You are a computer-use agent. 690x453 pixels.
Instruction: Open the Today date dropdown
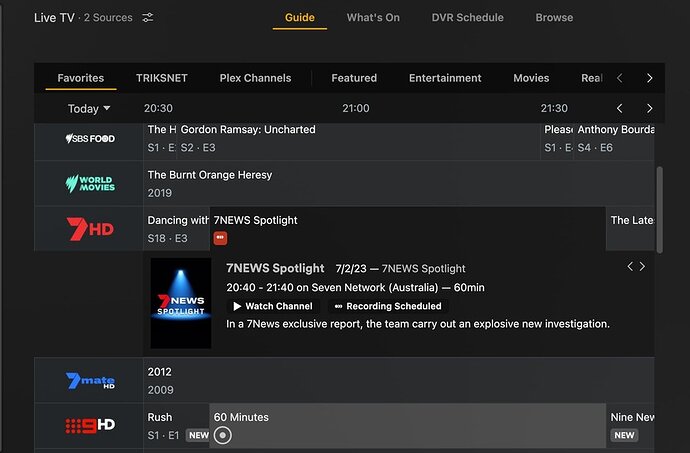coord(89,109)
